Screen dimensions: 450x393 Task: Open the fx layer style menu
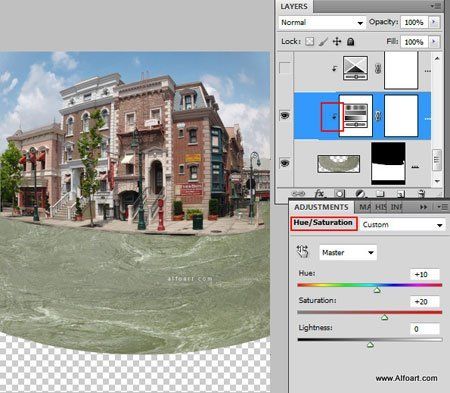pos(320,194)
